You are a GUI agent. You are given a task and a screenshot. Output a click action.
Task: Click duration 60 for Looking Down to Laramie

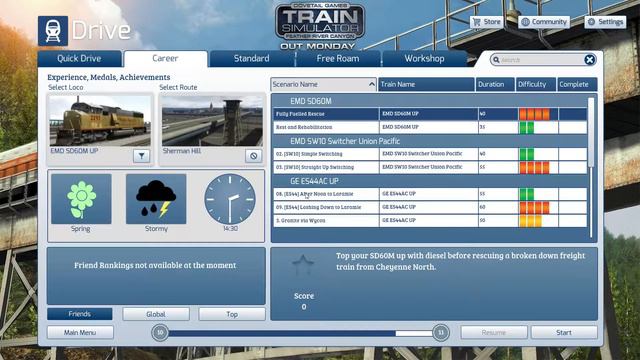(x=498, y=207)
